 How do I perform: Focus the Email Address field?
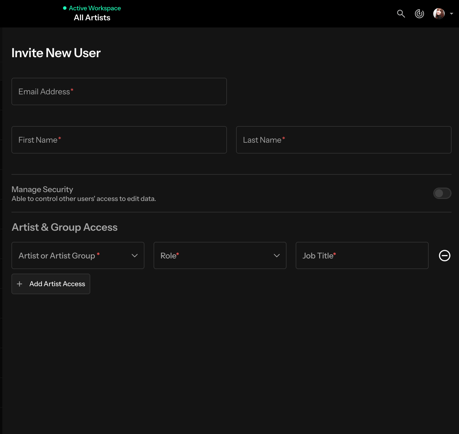click(119, 92)
